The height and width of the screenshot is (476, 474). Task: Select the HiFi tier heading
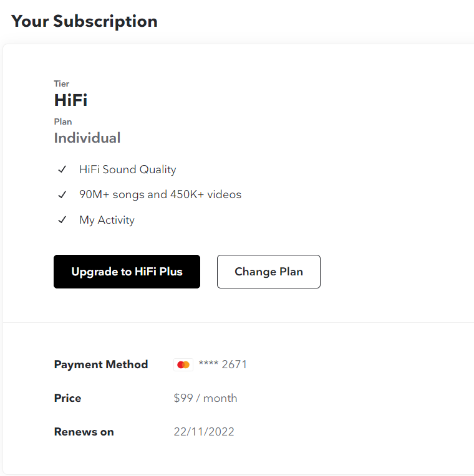pyautogui.click(x=70, y=100)
